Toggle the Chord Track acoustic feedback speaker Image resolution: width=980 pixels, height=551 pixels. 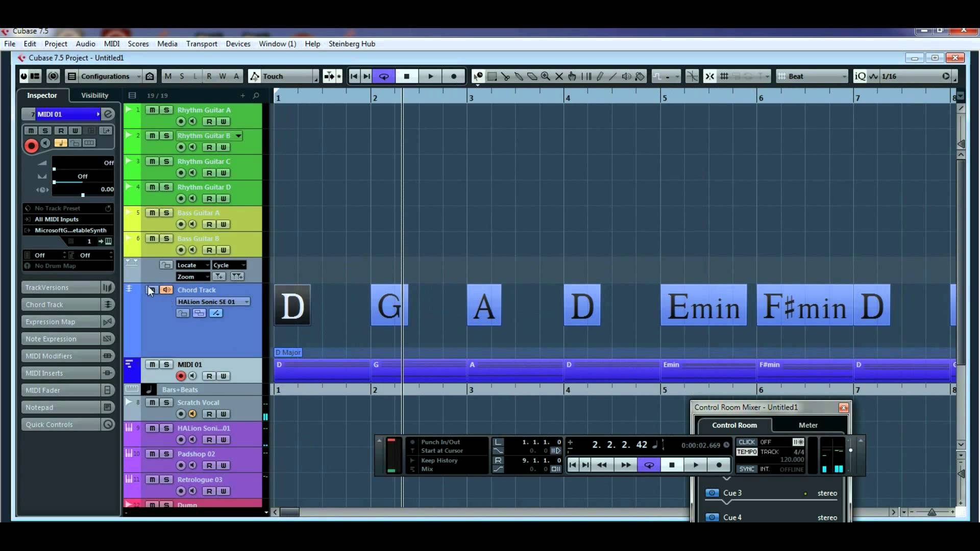[166, 290]
